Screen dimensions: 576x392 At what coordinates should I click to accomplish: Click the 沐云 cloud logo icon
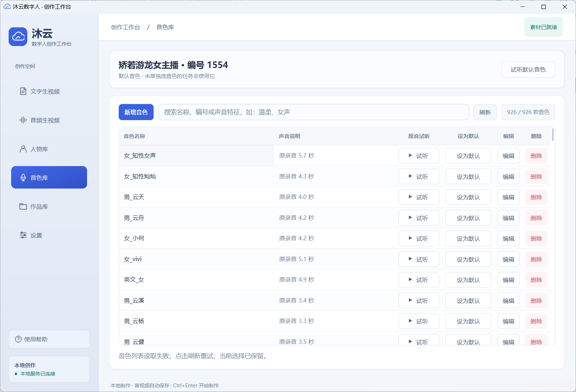click(18, 37)
